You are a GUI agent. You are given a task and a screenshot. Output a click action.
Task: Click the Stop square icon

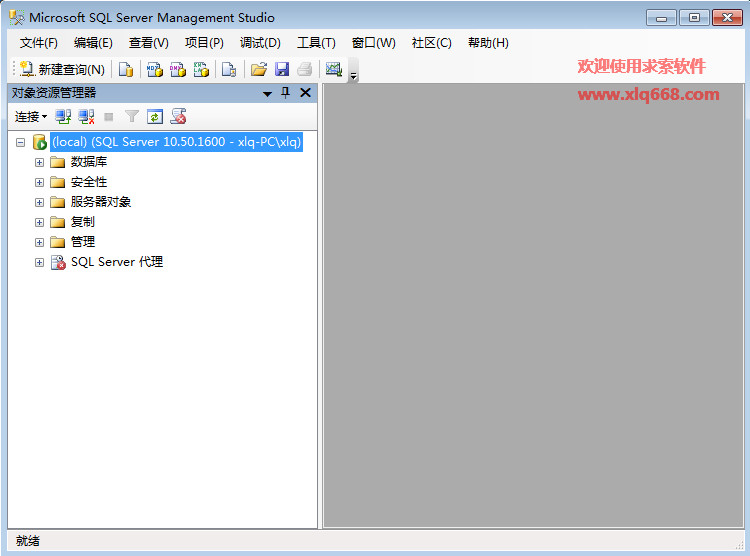click(109, 116)
